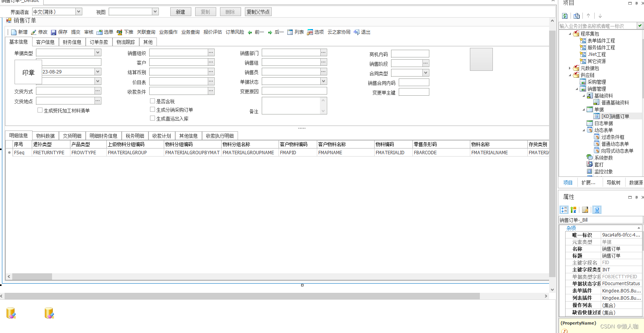
Task: Switch to the 订单条款 tab
Action: 99,42
